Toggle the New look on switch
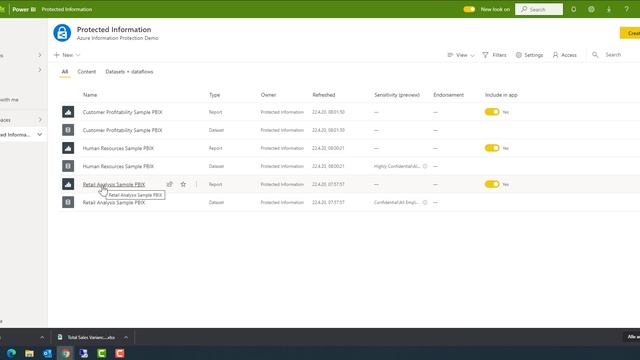 (x=469, y=9)
